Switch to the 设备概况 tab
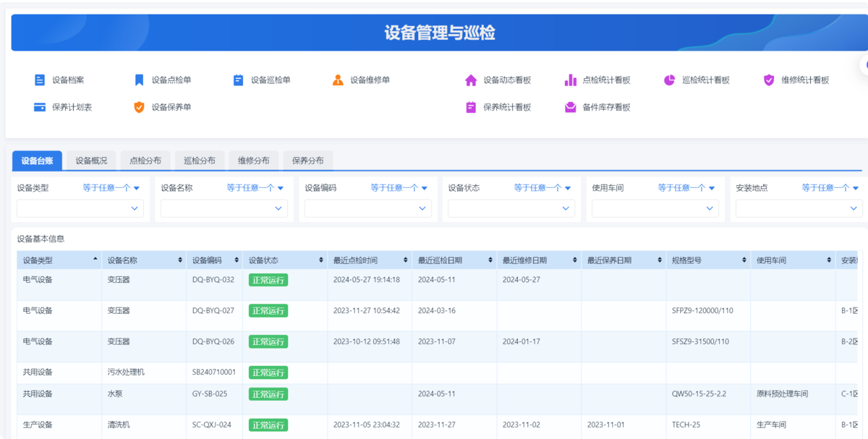 coord(91,161)
